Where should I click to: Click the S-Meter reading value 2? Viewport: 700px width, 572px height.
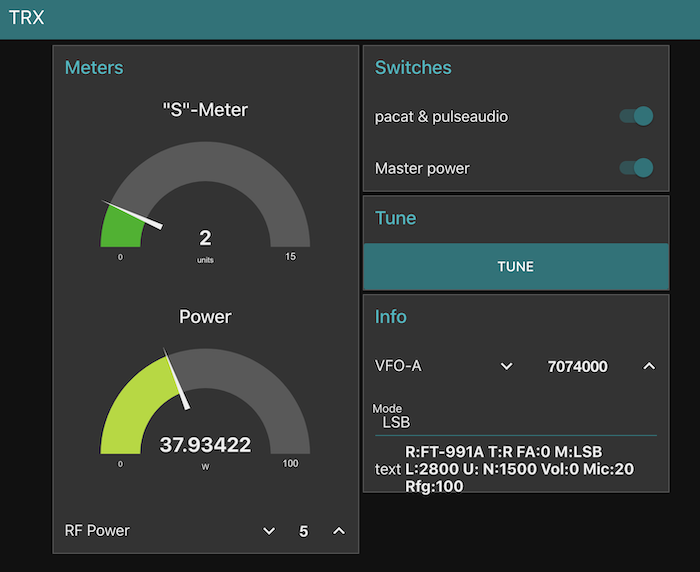click(x=205, y=238)
